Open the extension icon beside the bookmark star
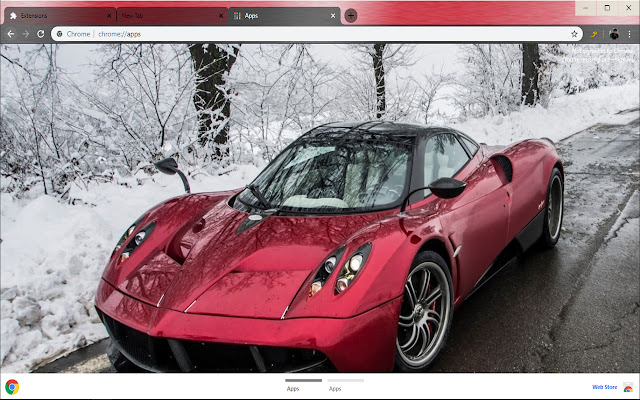The width and height of the screenshot is (640, 400). pos(593,34)
